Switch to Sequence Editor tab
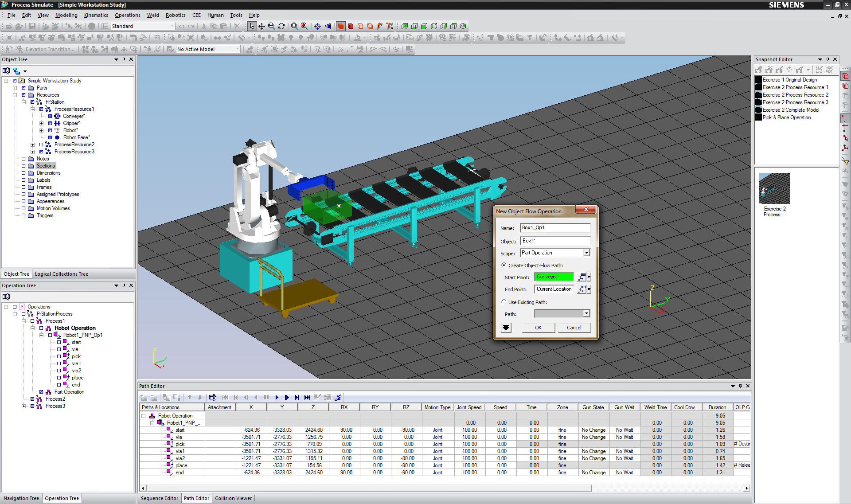 (160, 498)
